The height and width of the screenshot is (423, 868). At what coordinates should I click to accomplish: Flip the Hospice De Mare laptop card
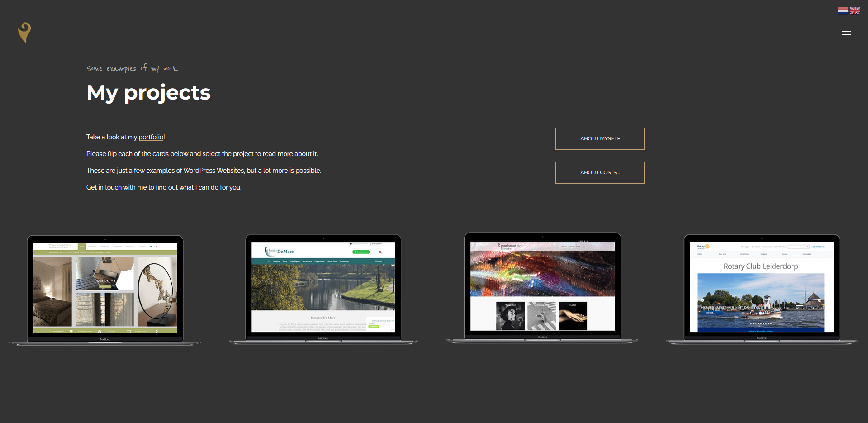323,290
